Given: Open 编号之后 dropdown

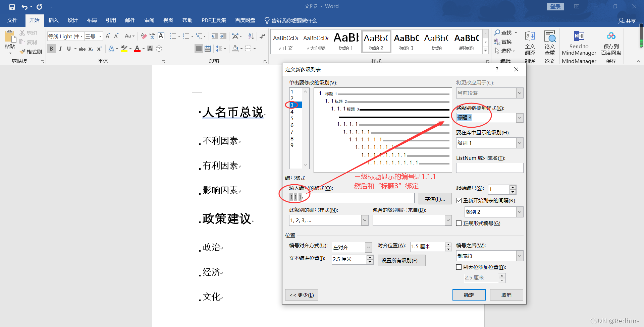Looking at the screenshot, I should 520,256.
